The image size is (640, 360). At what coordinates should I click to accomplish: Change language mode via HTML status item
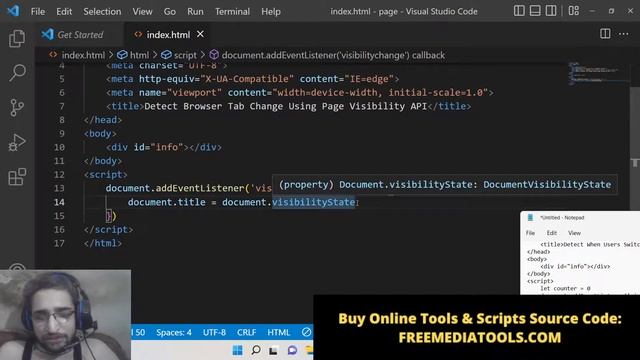click(x=278, y=332)
